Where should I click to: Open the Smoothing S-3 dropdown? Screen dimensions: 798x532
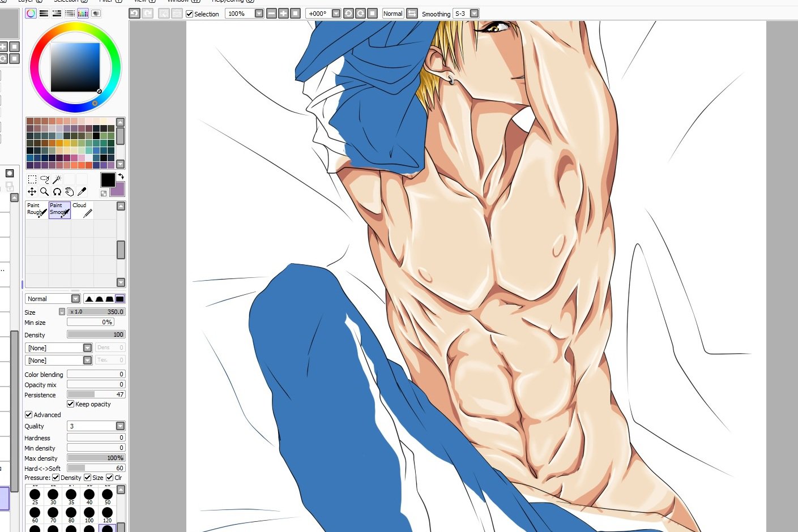click(x=475, y=14)
